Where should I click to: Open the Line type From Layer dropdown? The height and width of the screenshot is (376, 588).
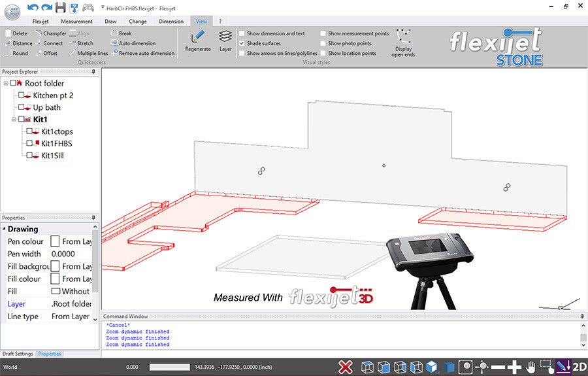click(71, 316)
